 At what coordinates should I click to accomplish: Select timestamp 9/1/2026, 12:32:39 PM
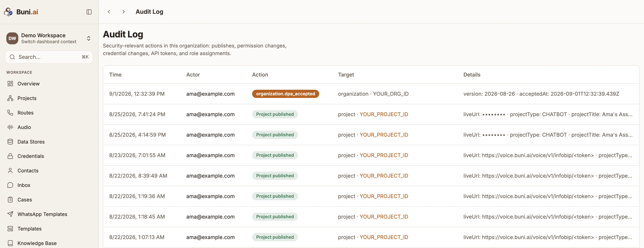(x=137, y=94)
